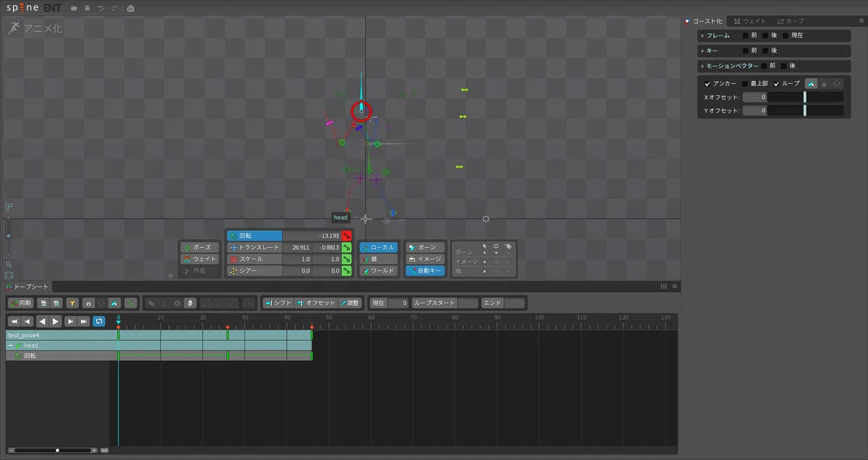This screenshot has width=868, height=460.
Task: Play the animation in reverse
Action: tap(42, 321)
